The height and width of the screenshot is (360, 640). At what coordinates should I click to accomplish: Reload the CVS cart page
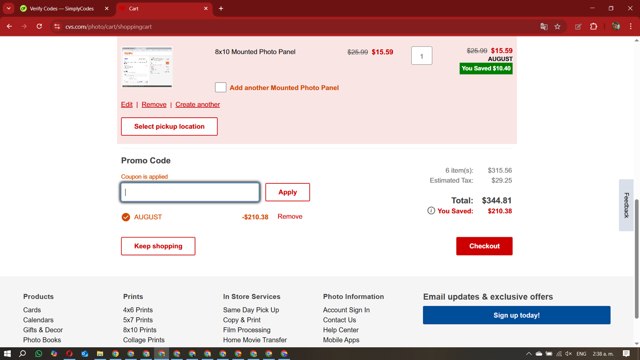[39, 27]
